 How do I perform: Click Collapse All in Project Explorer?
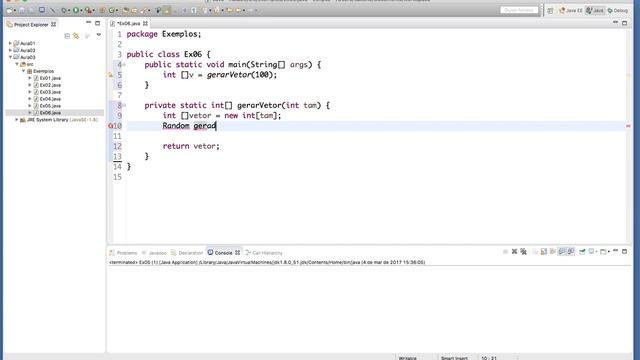coord(67,36)
